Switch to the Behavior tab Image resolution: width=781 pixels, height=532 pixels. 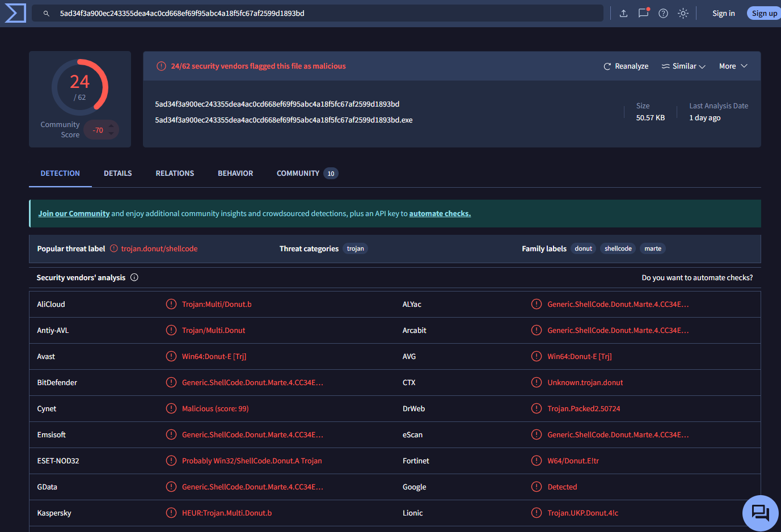pyautogui.click(x=235, y=174)
